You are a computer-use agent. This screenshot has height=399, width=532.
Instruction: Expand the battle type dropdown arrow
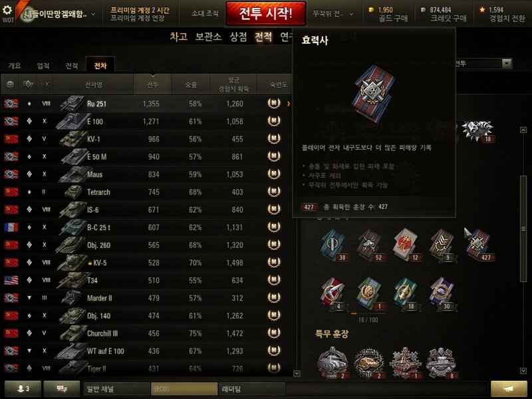[507, 63]
